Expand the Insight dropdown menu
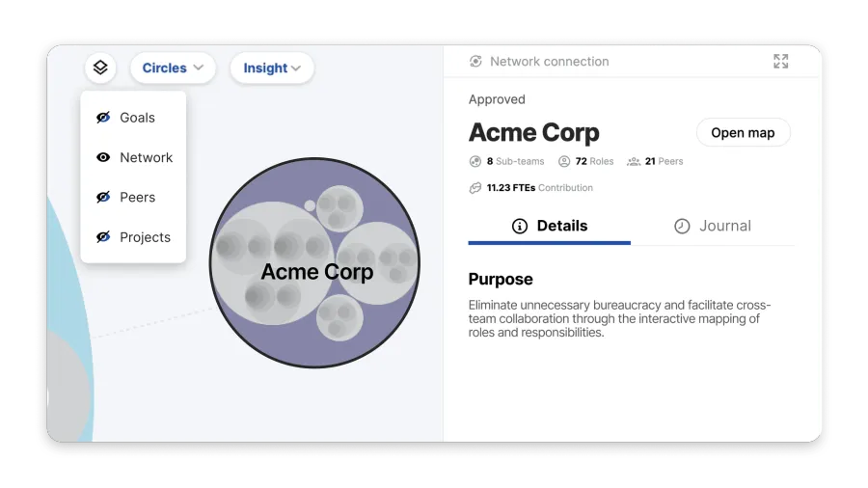Image resolution: width=868 pixels, height=488 pixels. pyautogui.click(x=271, y=68)
